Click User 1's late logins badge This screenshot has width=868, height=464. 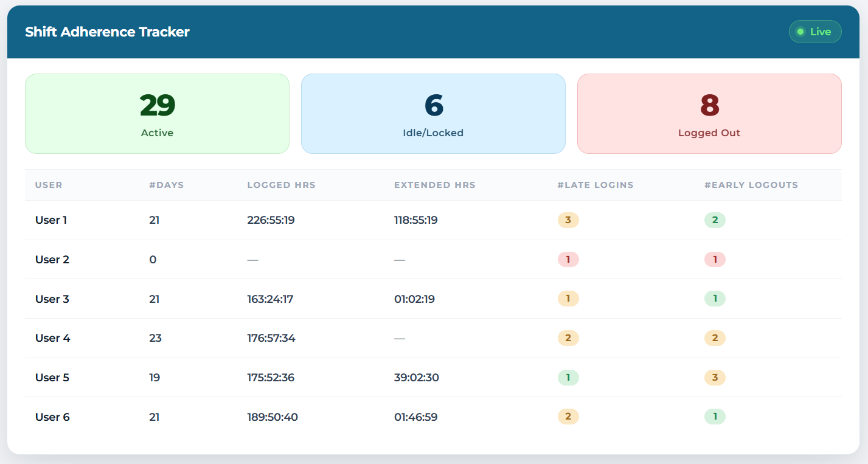[568, 220]
